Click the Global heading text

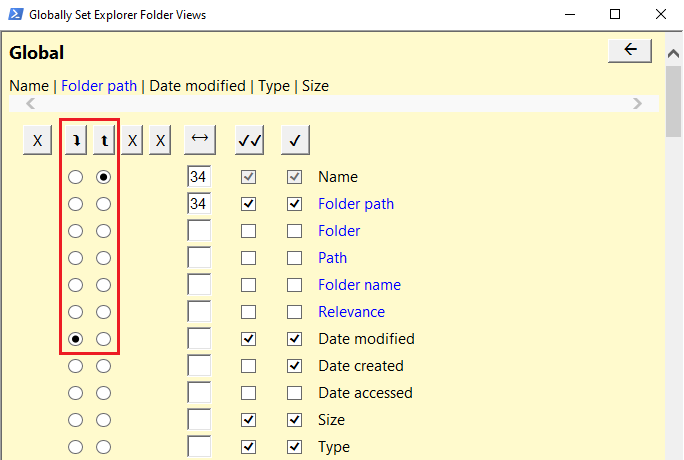(x=37, y=53)
